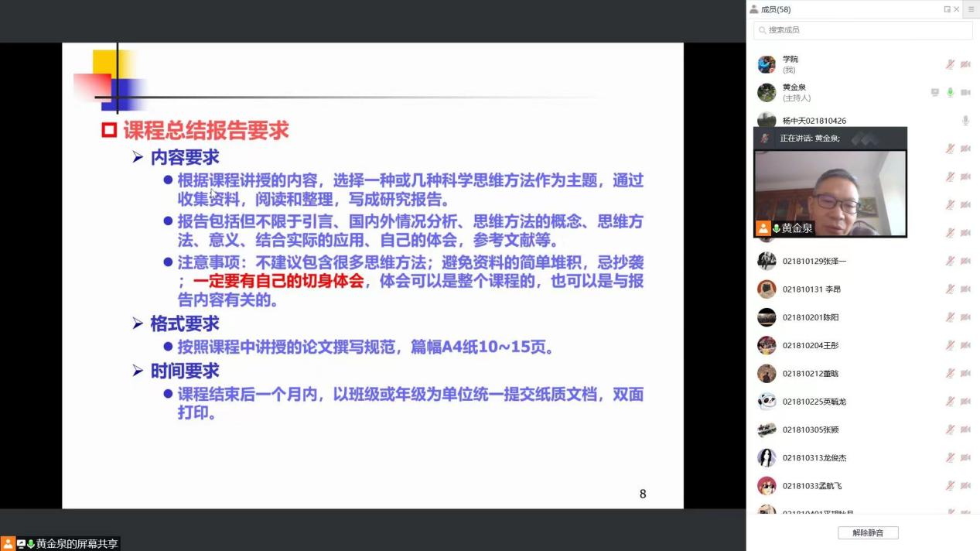
Task: Click the muted microphone icon for 学院
Action: [x=950, y=64]
